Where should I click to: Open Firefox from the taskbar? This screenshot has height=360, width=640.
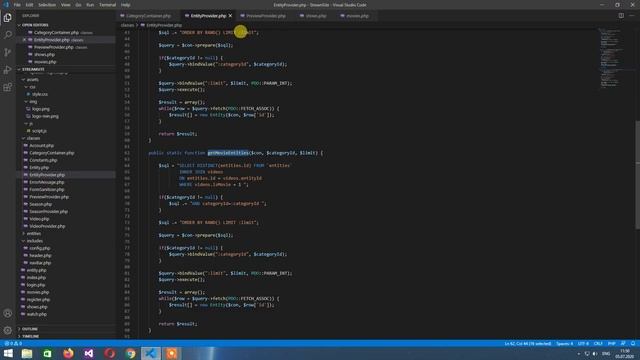coord(68,353)
